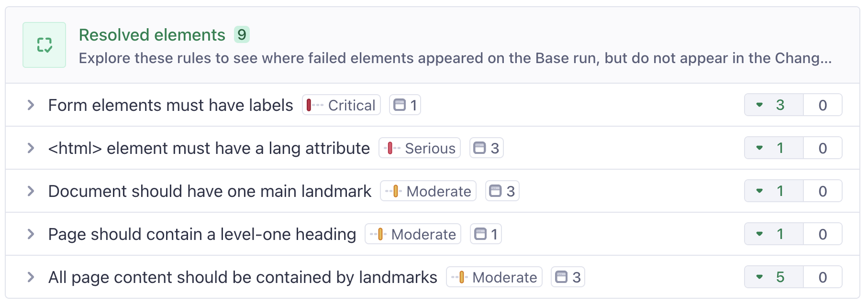Click the Critical severity icon beside Form elements
This screenshot has width=868, height=304.
tap(312, 105)
